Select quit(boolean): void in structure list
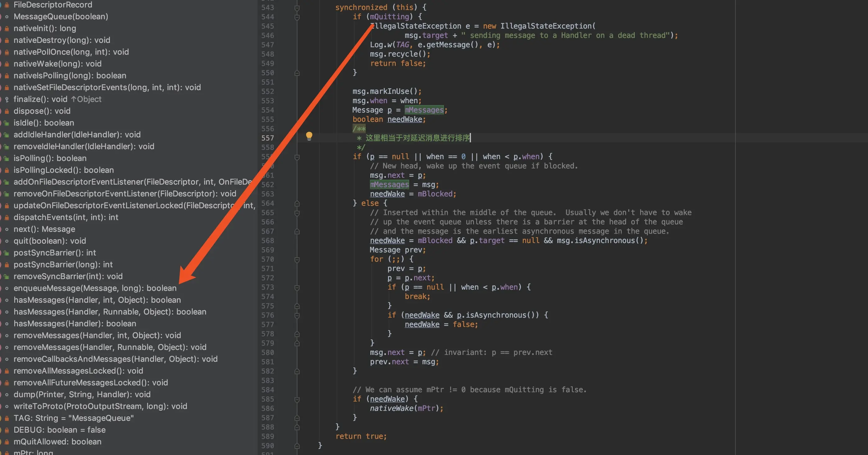The image size is (868, 455). coord(50,241)
